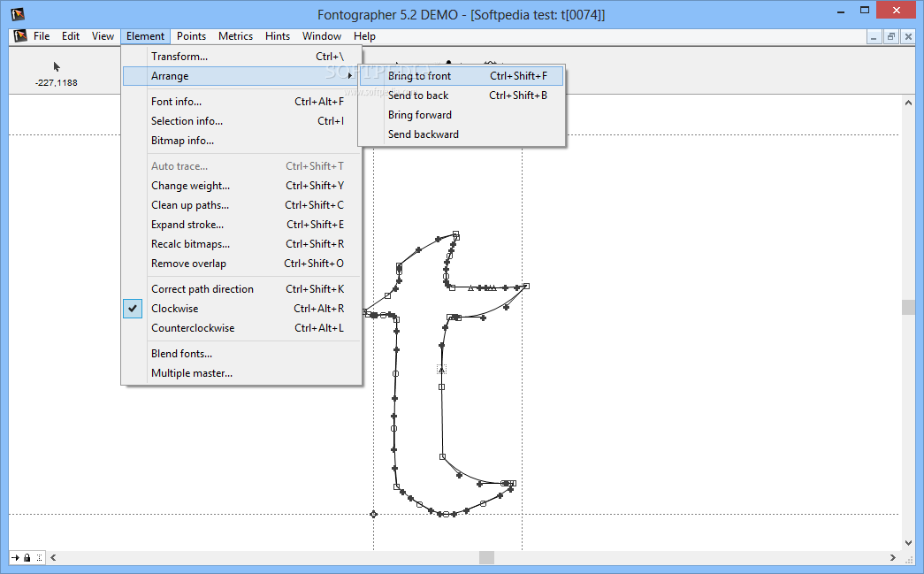Click the Fontographer application icon in title bar

tap(18, 14)
